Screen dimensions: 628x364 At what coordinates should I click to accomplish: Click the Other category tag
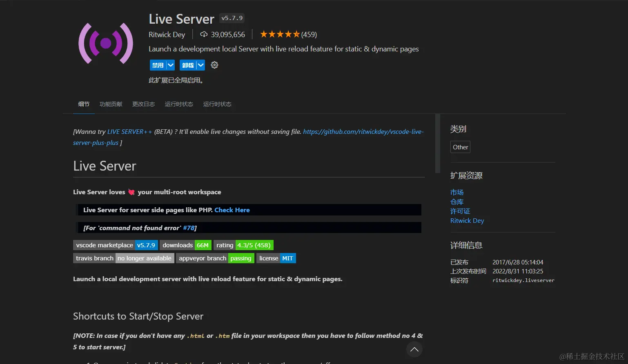460,147
